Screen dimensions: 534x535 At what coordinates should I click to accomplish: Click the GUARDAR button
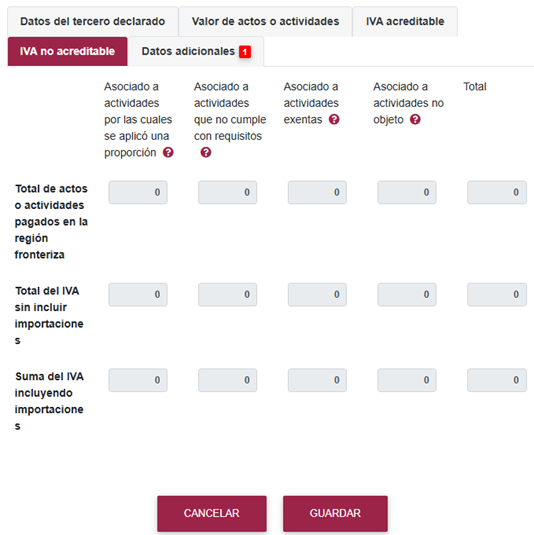[335, 513]
